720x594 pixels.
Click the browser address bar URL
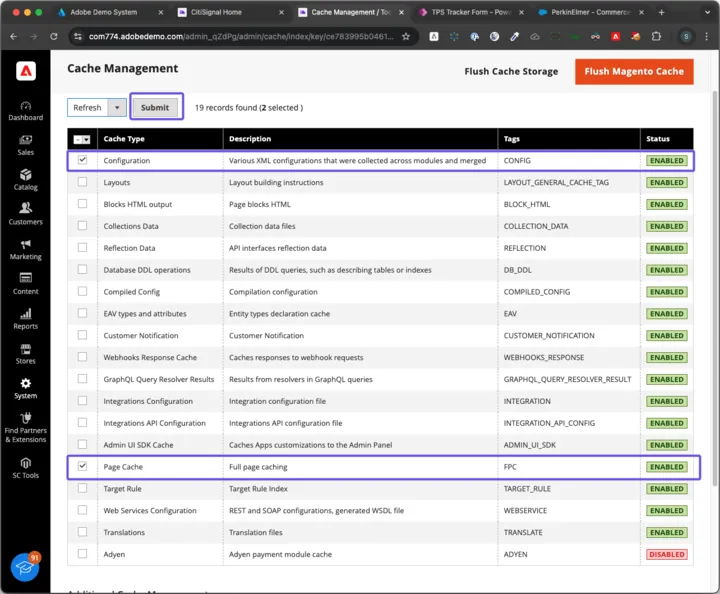[x=241, y=37]
